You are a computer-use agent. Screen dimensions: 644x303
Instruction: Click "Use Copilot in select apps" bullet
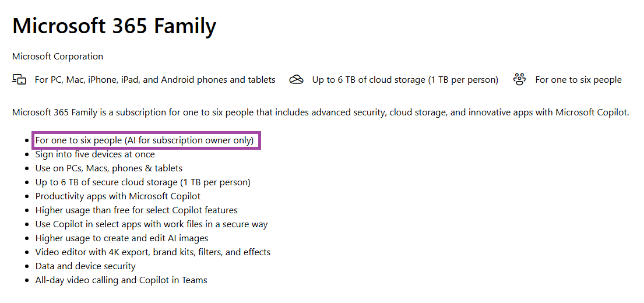point(152,224)
